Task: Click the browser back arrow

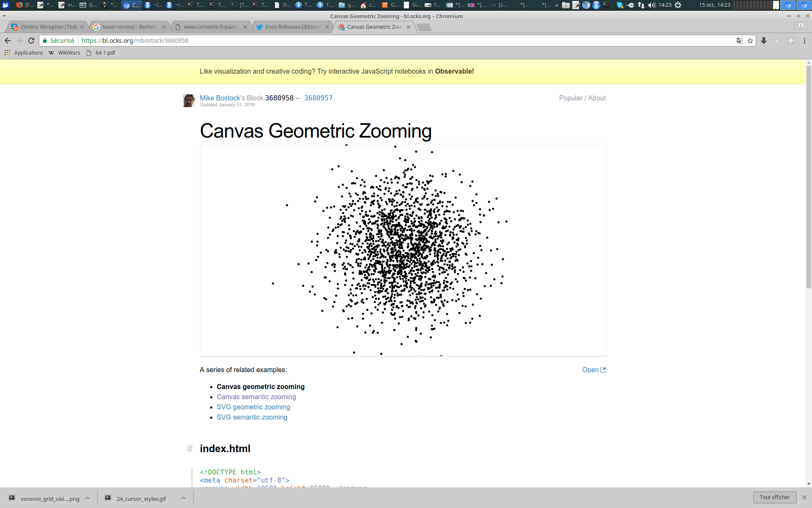Action: [x=8, y=41]
